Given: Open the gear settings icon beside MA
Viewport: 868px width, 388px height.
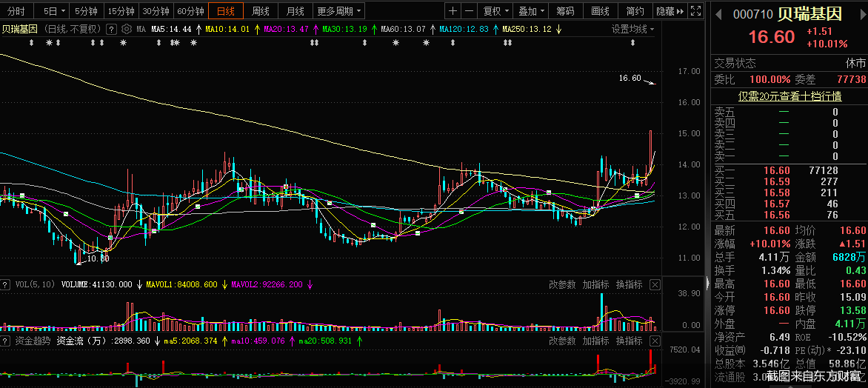Looking at the screenshot, I should coord(127,30).
